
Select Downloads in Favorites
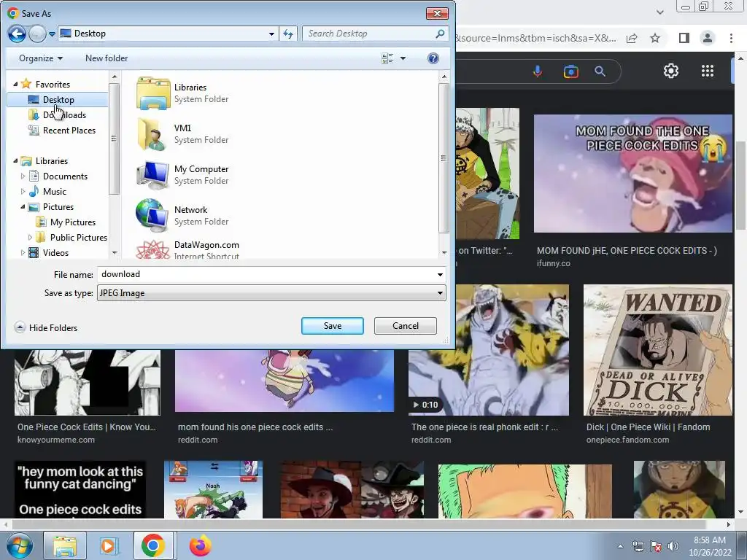tap(64, 114)
